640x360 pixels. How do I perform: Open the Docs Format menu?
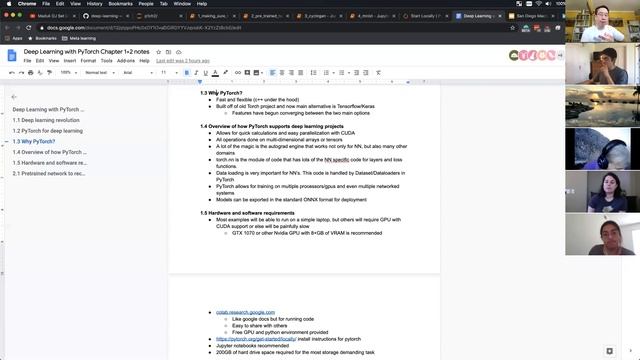point(88,61)
